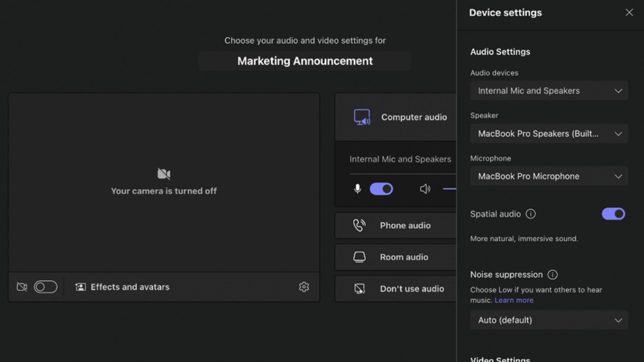Click the 'Internal Mic and Speakers' label
644x362 pixels.
(400, 159)
